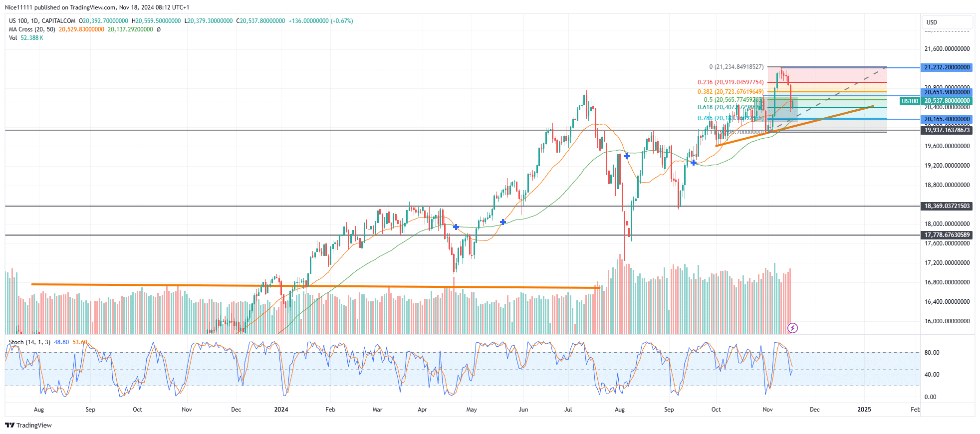980x434 pixels.
Task: Select the teal Fibonacci 0.618 level label
Action: (x=731, y=107)
